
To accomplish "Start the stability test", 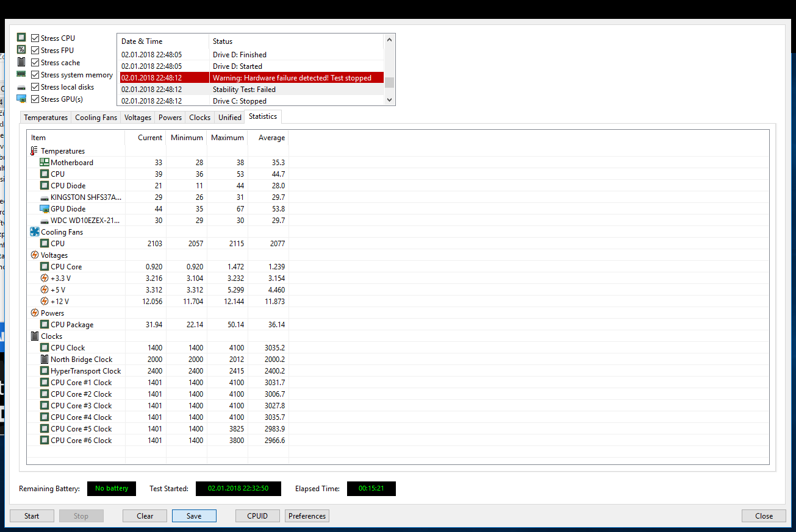I will tap(32, 516).
